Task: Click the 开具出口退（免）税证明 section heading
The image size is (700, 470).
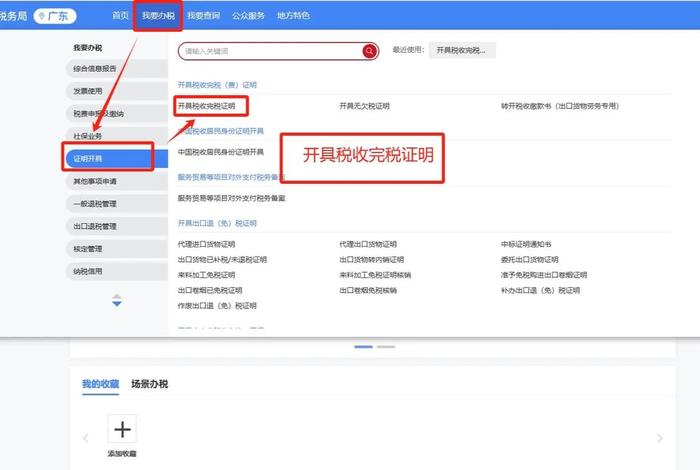Action: click(217, 223)
